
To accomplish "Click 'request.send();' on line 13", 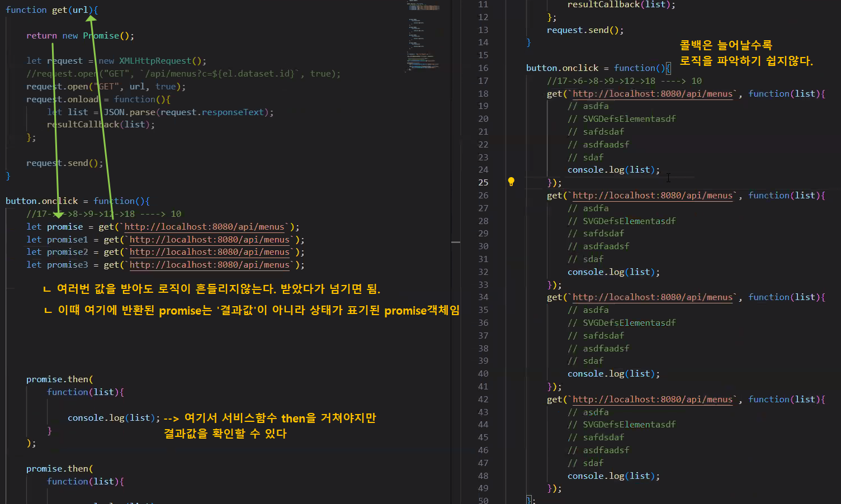I will (585, 30).
